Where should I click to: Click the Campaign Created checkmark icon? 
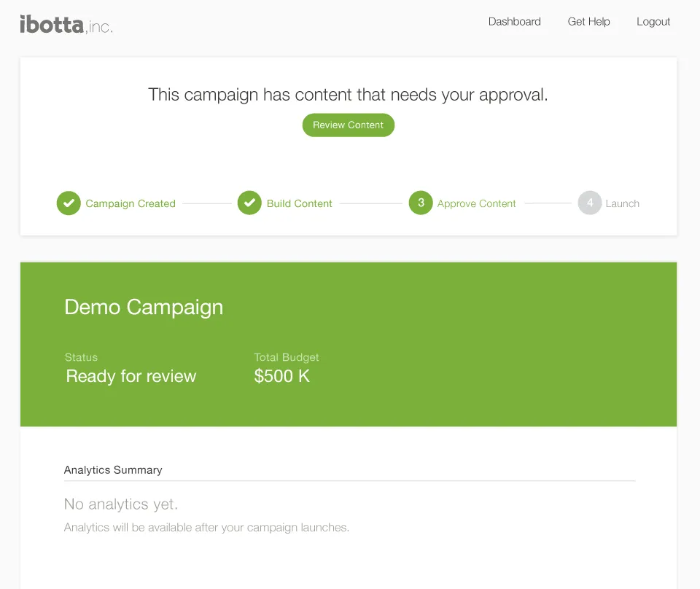click(69, 203)
